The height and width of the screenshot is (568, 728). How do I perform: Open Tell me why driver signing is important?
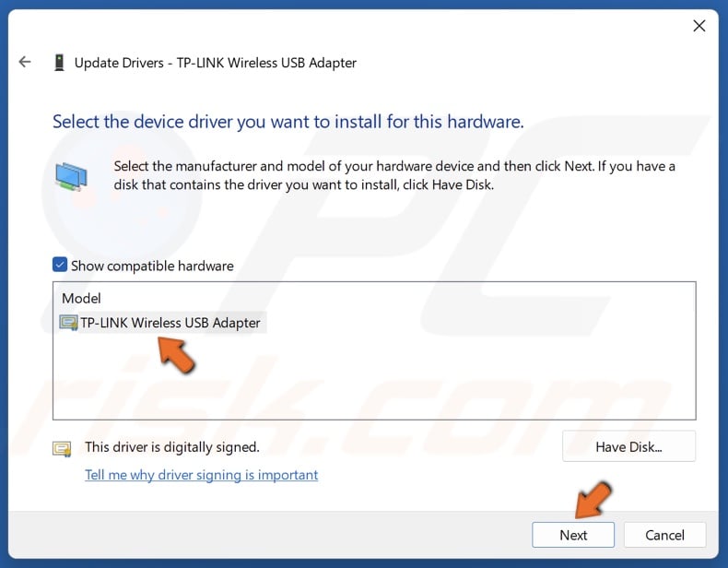202,475
